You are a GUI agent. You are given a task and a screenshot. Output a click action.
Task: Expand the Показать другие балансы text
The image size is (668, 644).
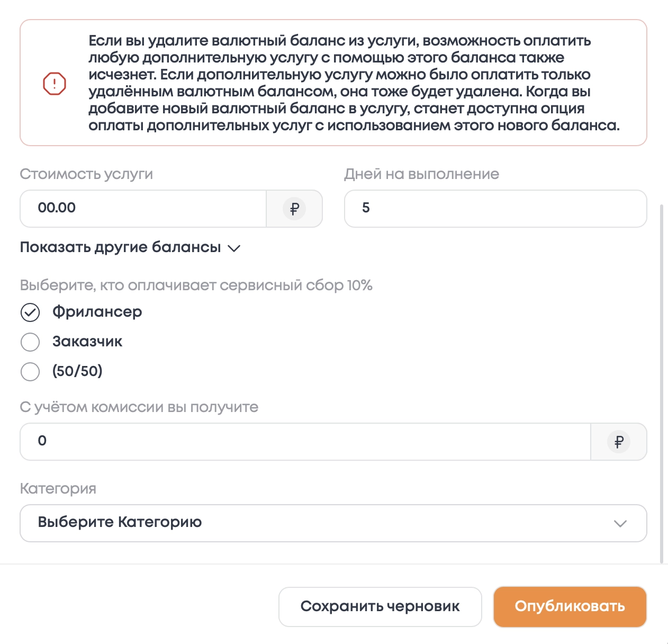coord(120,247)
